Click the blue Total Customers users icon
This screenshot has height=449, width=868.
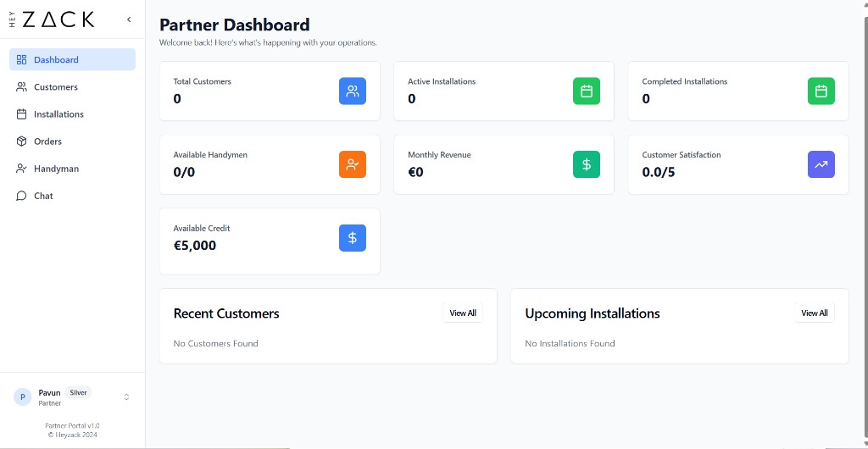[353, 91]
